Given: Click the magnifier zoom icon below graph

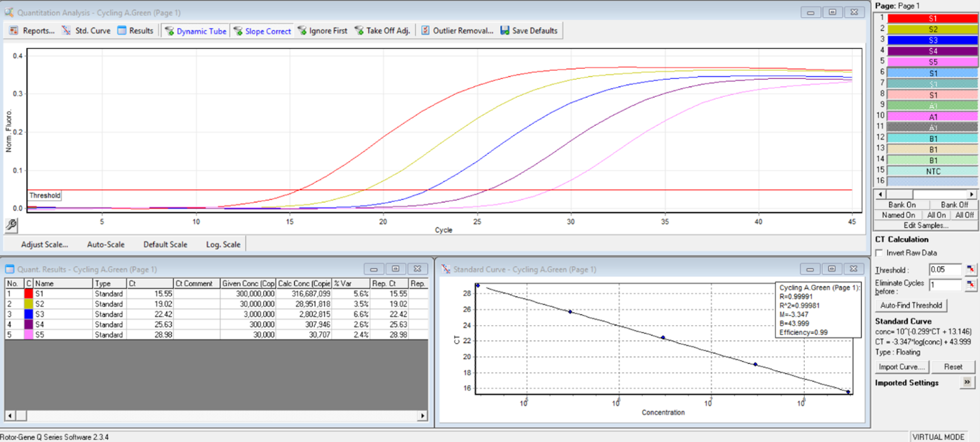Looking at the screenshot, I should [x=11, y=225].
